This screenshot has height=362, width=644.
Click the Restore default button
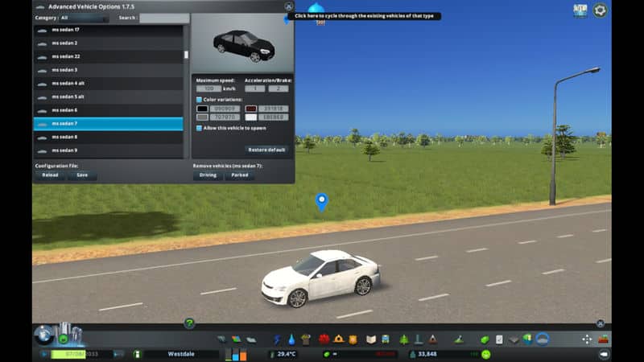(266, 150)
